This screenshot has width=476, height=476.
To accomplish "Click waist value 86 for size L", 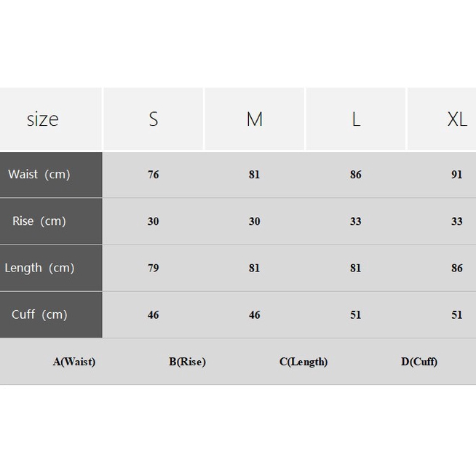I will [x=355, y=175].
